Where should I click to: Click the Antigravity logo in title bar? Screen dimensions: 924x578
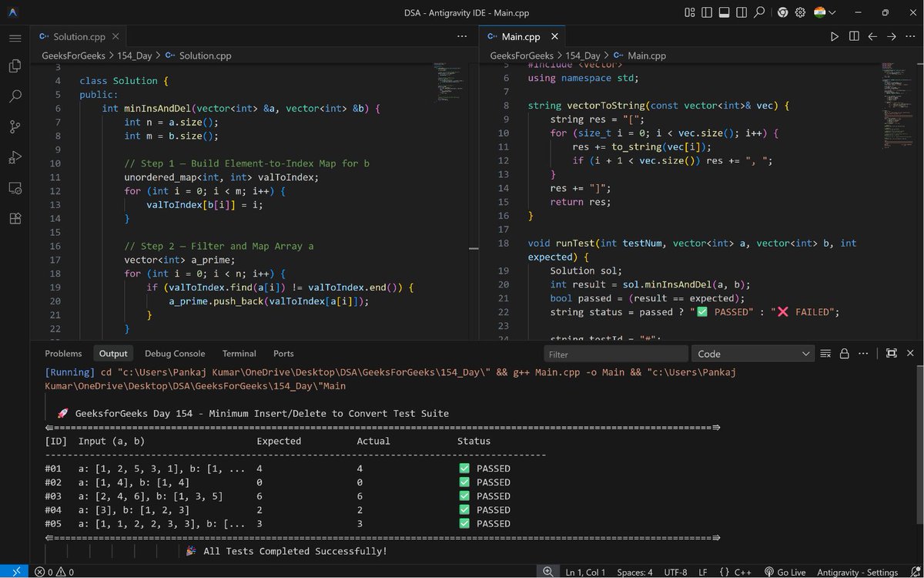coord(13,12)
